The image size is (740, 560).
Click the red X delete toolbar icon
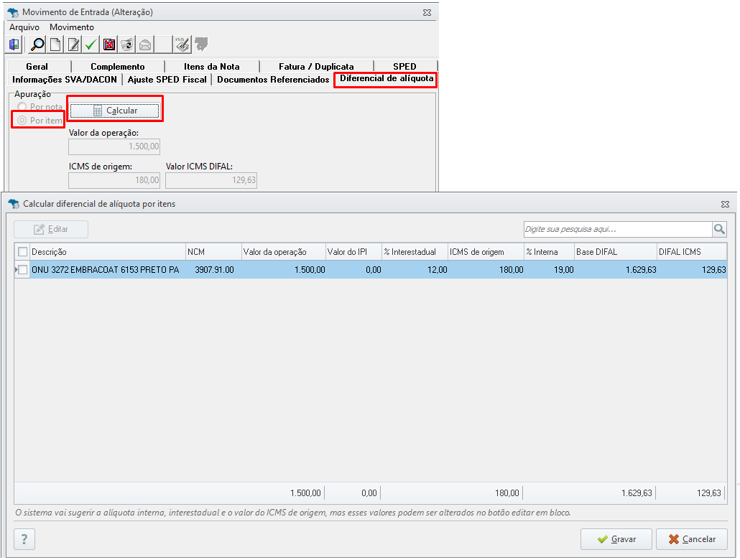109,45
